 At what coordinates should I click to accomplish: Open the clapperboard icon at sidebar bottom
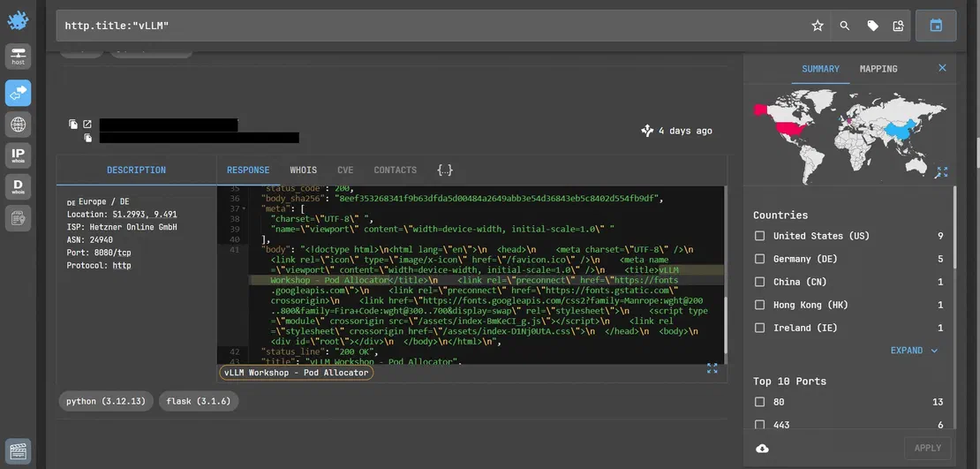pyautogui.click(x=19, y=450)
